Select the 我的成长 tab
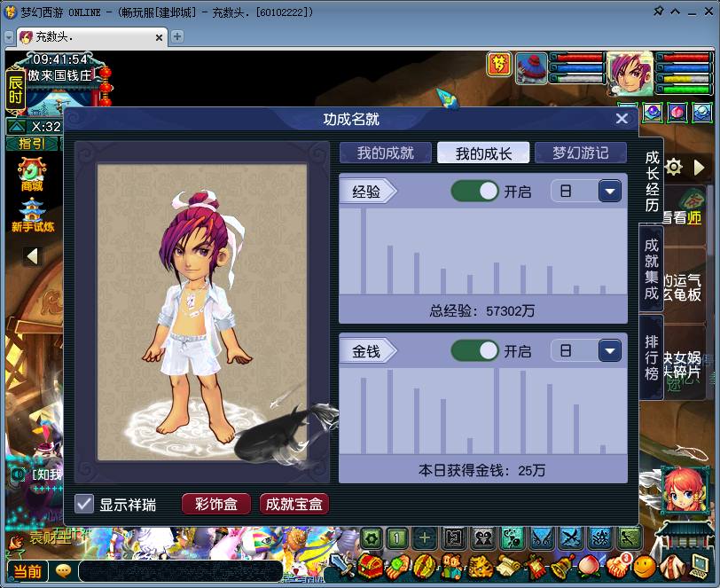Image resolution: width=720 pixels, height=588 pixels. (x=483, y=153)
